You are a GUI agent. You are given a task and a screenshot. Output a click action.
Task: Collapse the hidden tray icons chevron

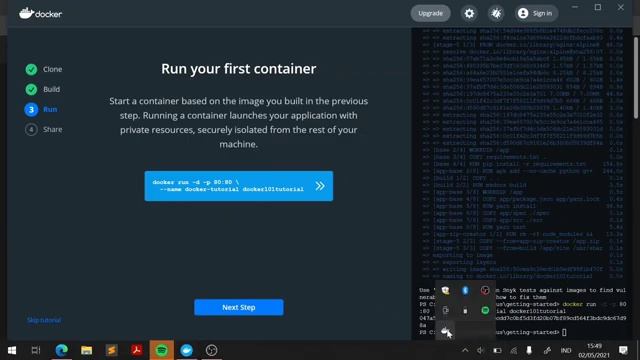click(465, 350)
